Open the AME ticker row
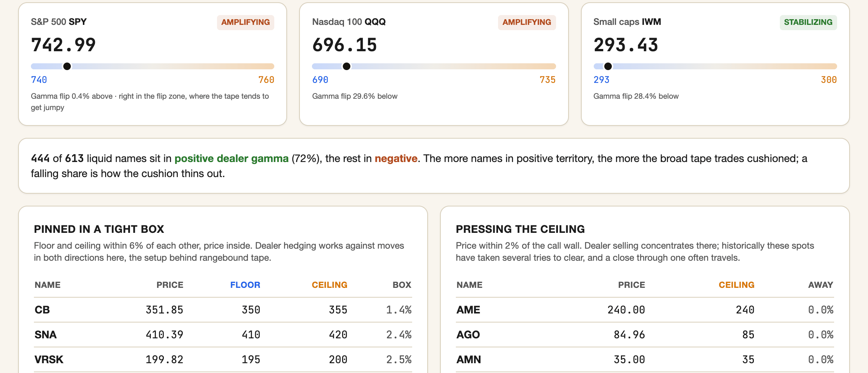868x373 pixels. (x=645, y=310)
